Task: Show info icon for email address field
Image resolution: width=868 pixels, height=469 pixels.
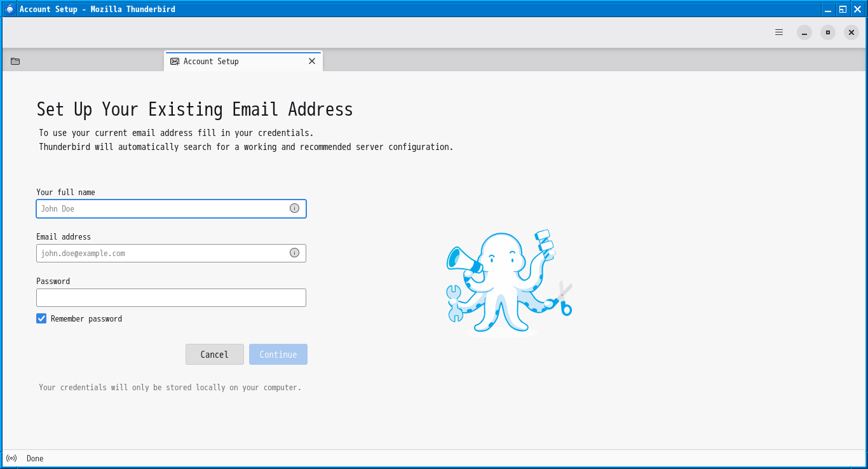Action: [x=294, y=253]
